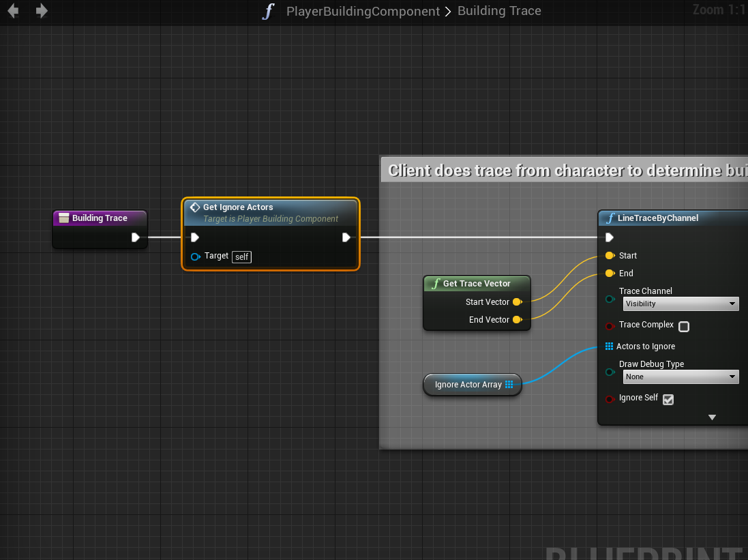Click the back navigation arrow

(x=13, y=11)
